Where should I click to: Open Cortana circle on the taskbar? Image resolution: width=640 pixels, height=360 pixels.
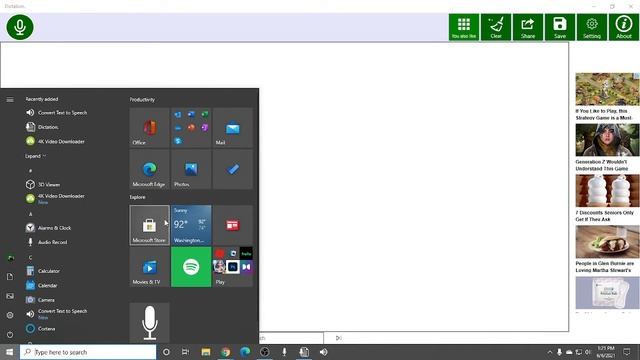tap(166, 352)
